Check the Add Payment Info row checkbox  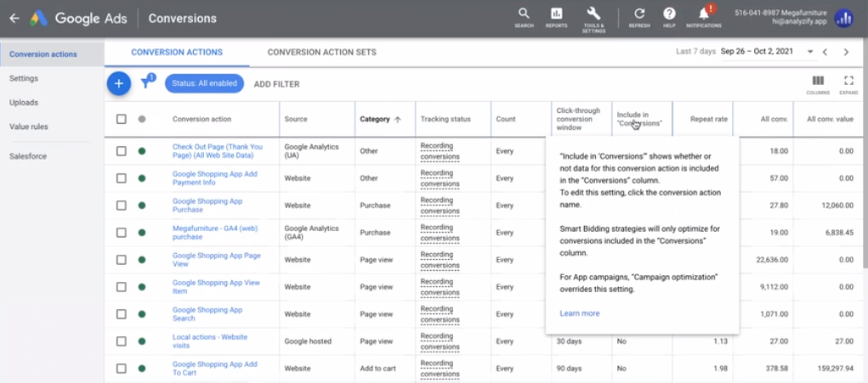[122, 178]
